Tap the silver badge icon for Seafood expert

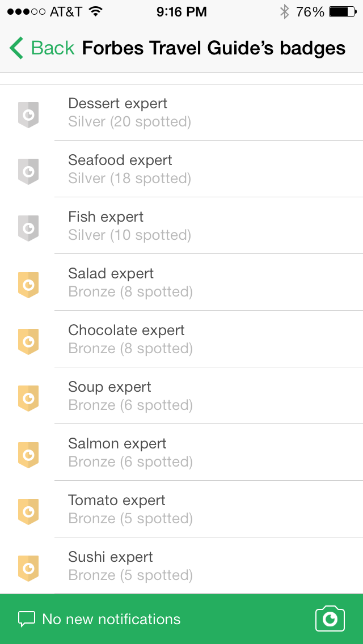coord(28,171)
